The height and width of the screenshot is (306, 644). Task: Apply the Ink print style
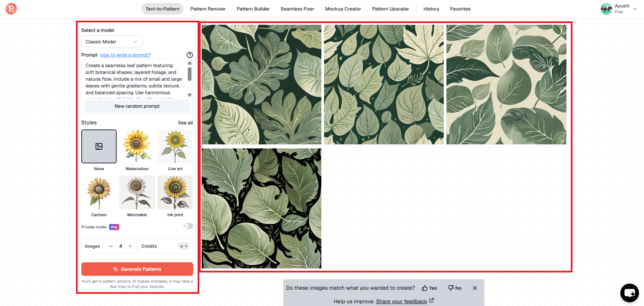click(x=175, y=192)
